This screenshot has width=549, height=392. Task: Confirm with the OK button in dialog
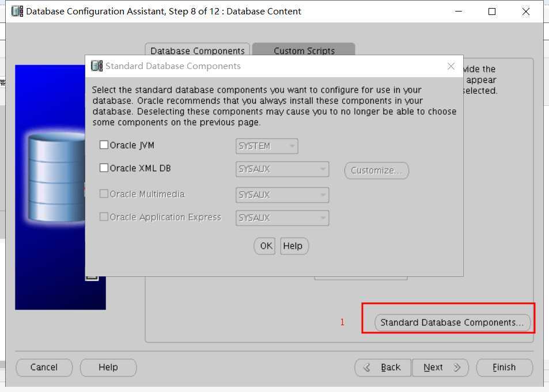click(264, 246)
